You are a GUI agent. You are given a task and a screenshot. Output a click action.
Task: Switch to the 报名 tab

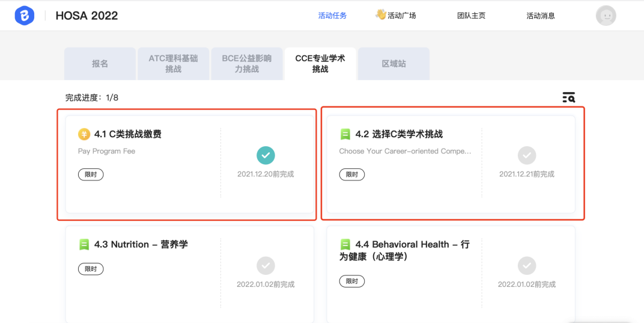[x=100, y=64]
